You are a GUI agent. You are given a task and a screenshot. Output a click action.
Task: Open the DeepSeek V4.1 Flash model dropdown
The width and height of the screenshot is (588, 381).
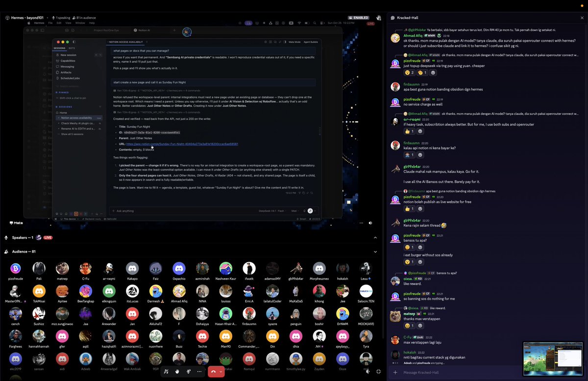point(272,211)
